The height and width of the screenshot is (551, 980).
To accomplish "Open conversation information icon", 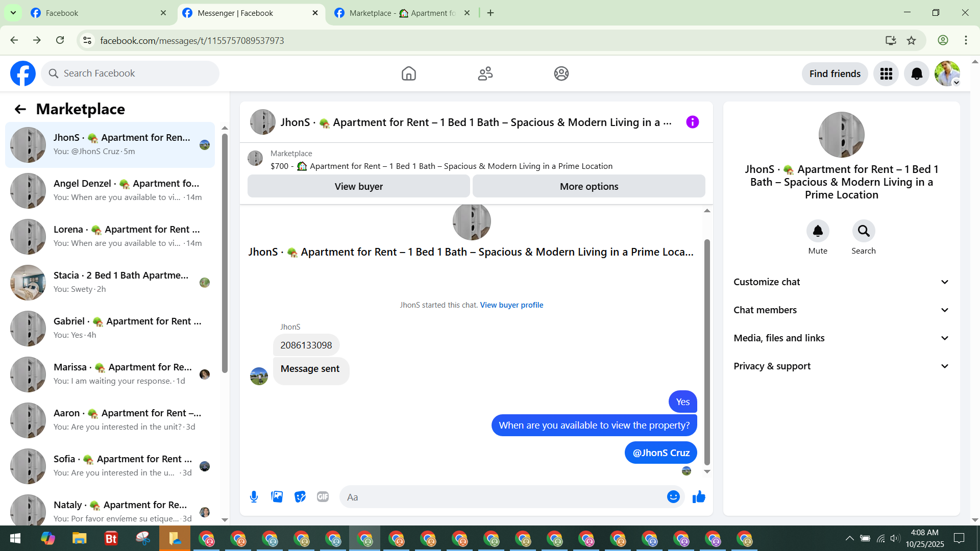I will [x=692, y=122].
